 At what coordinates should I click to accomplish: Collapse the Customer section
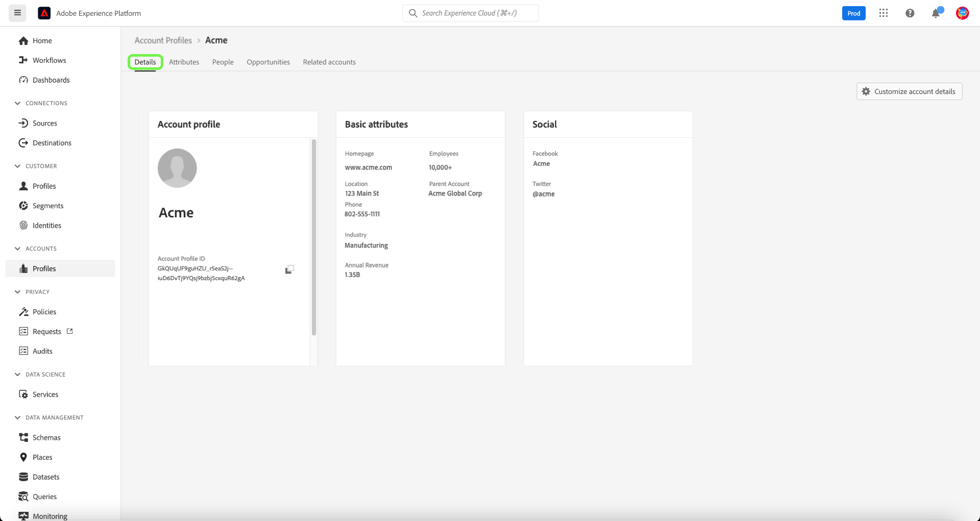[18, 166]
